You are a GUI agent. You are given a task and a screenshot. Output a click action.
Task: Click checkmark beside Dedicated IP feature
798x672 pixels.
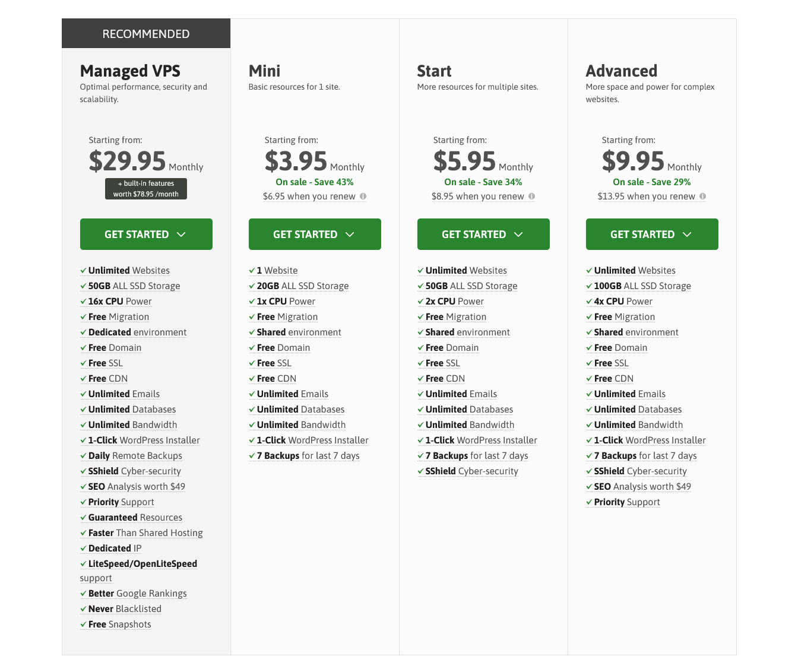point(83,549)
